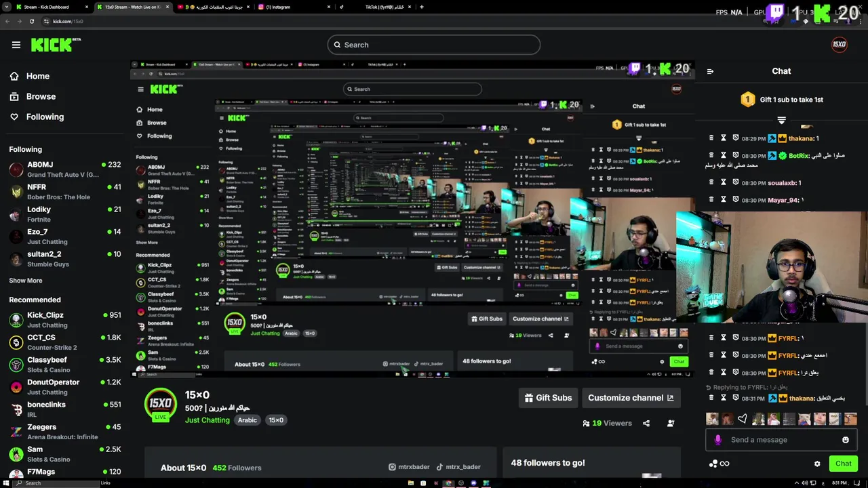The width and height of the screenshot is (868, 488).
Task: Click the 15×0 tag chip
Action: [276, 420]
